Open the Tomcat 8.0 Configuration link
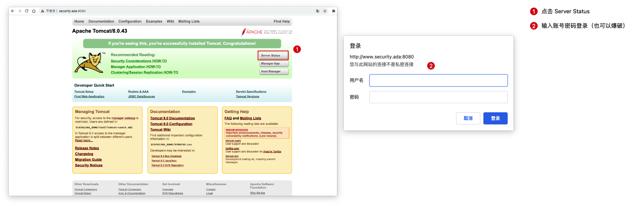The height and width of the screenshot is (206, 644). (x=171, y=124)
